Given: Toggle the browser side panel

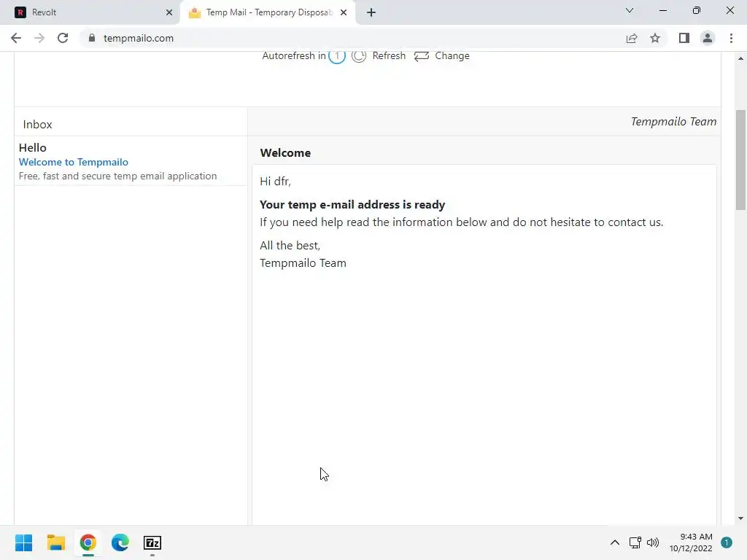Looking at the screenshot, I should [684, 38].
